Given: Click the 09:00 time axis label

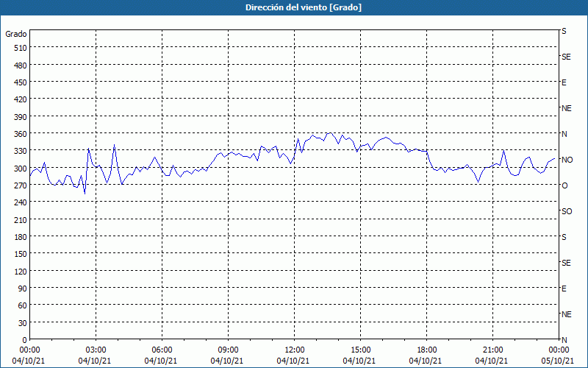Looking at the screenshot, I should tap(228, 350).
